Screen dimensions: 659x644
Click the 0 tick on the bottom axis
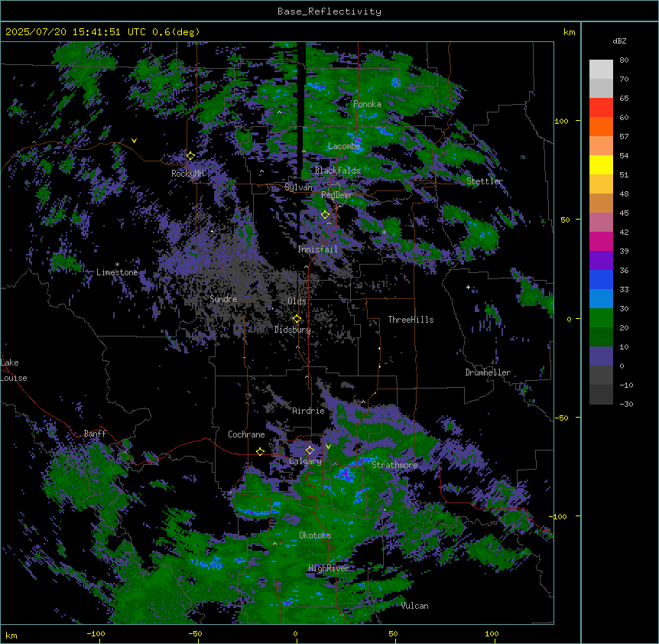(295, 634)
